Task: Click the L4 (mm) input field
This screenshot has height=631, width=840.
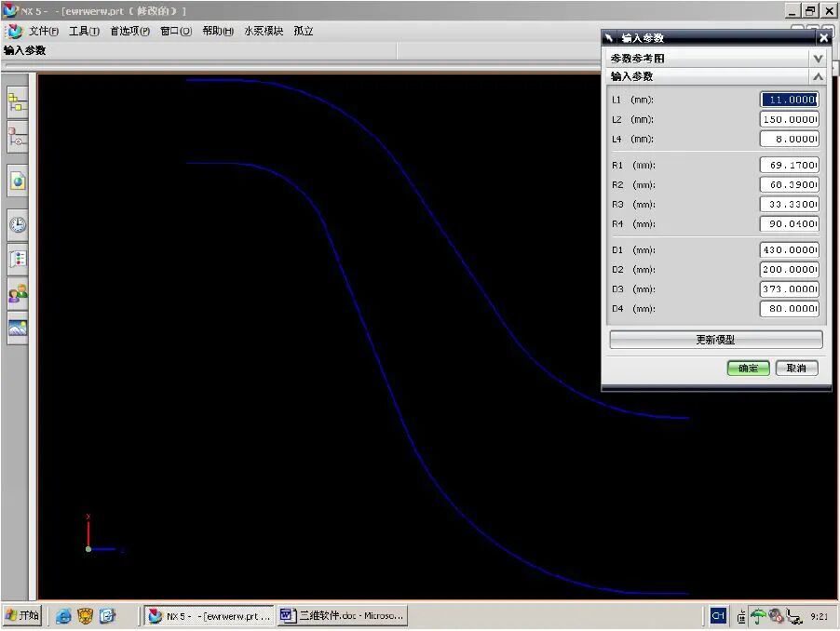Action: [x=790, y=140]
